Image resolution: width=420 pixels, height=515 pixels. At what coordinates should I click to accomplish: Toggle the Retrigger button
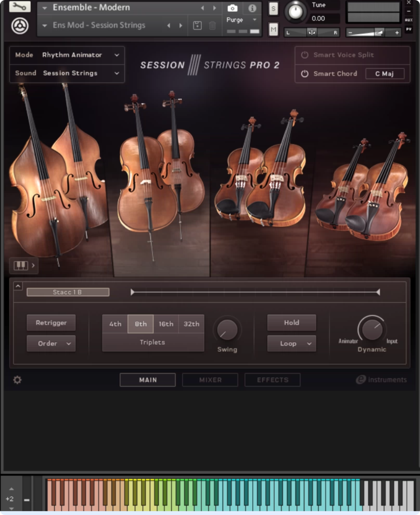click(x=51, y=323)
